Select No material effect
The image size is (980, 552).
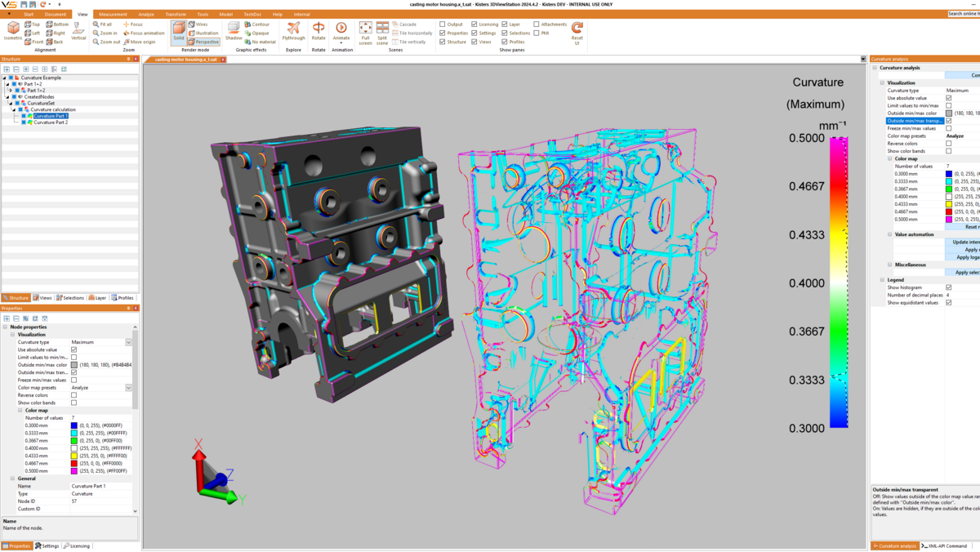tap(261, 42)
